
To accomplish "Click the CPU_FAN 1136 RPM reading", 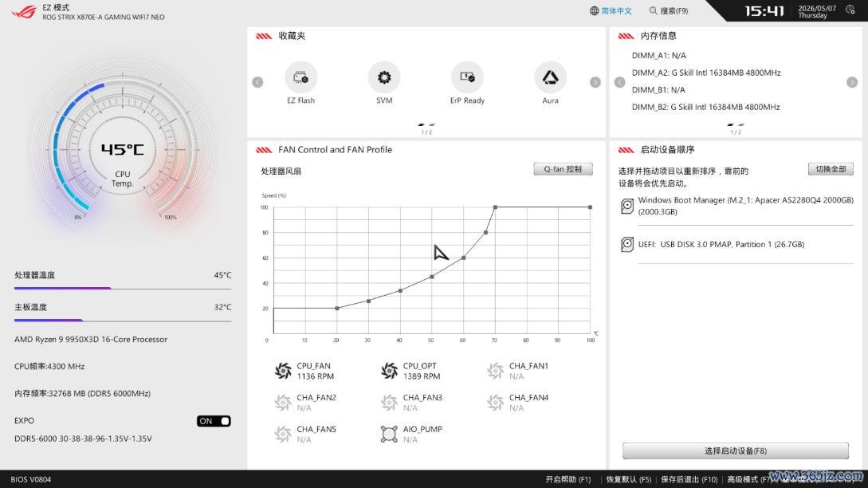I will click(x=315, y=376).
